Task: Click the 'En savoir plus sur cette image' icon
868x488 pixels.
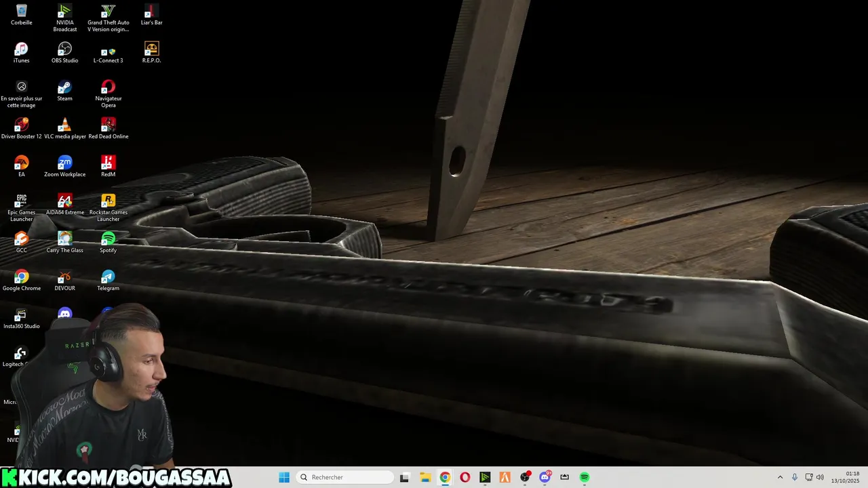Action: (x=22, y=94)
